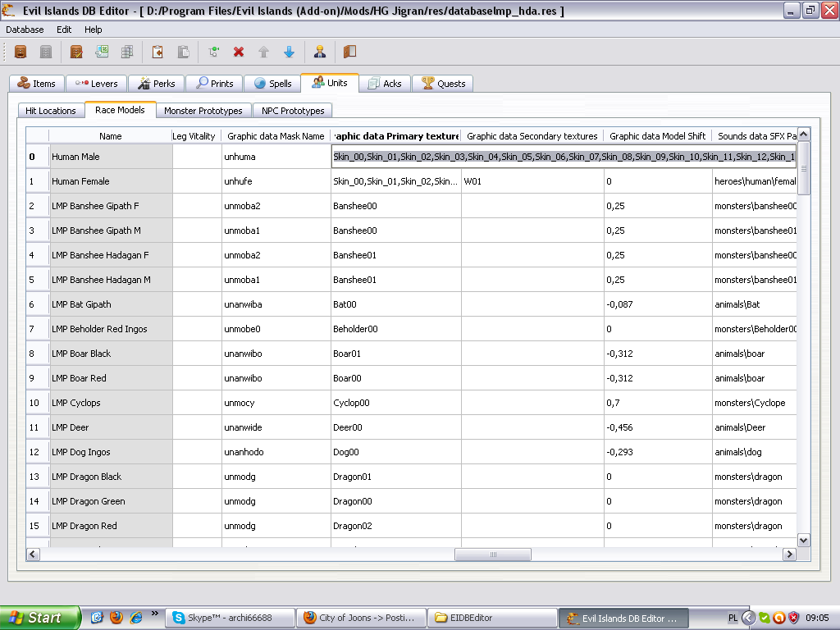Click the vertical scrollbar down arrow
Screen dimensions: 840x630
803,540
